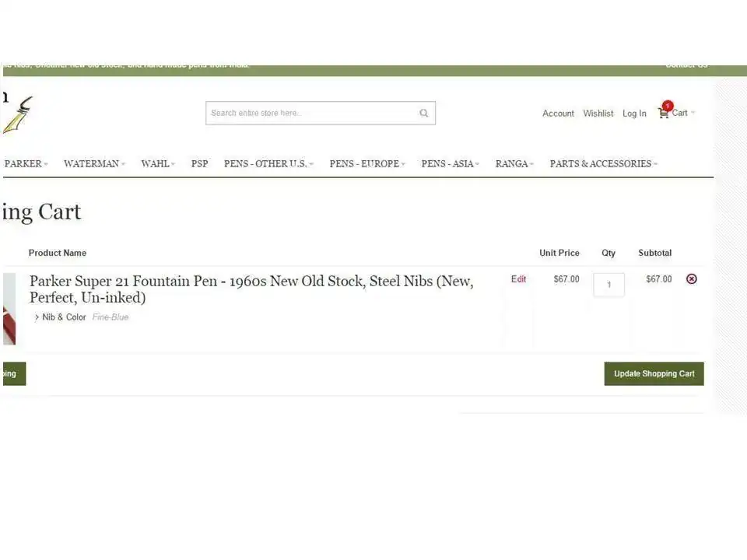747x560 pixels.
Task: Open the Wishlist link
Action: point(598,114)
